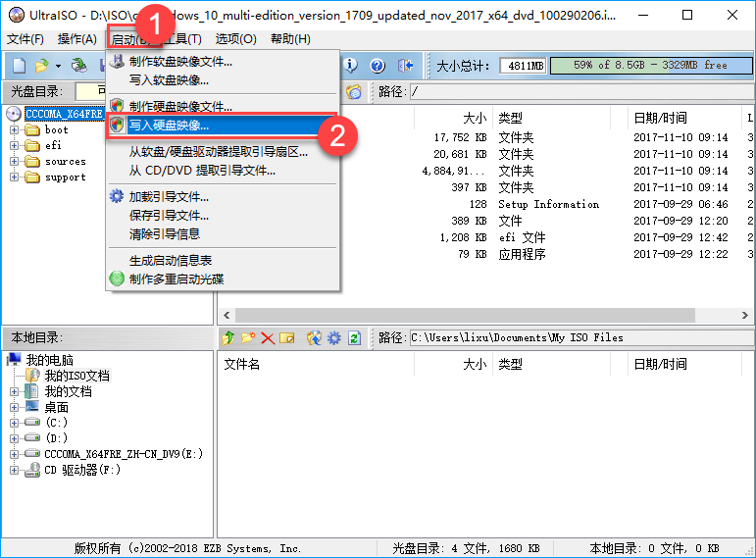Open the 文件(F) menu
The image size is (756, 558).
pyautogui.click(x=25, y=39)
